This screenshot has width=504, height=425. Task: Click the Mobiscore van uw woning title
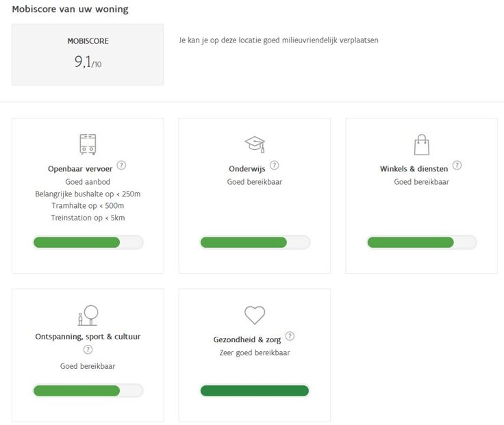70,10
